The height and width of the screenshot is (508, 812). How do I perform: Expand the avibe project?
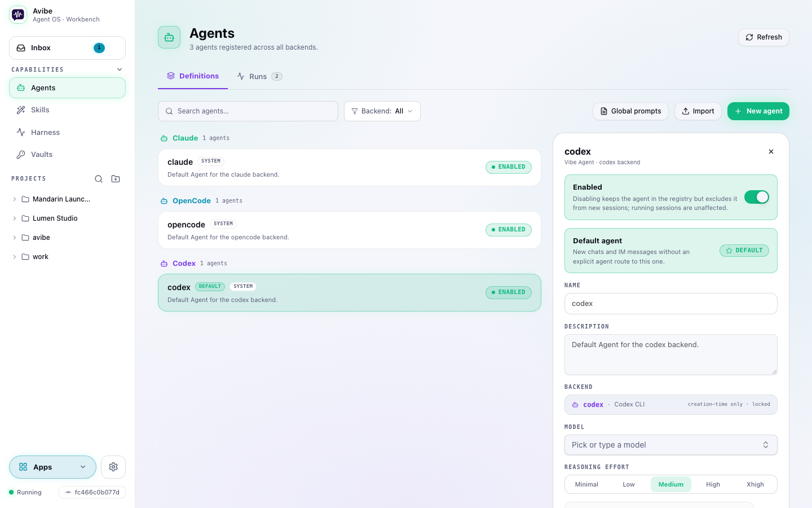(x=15, y=238)
